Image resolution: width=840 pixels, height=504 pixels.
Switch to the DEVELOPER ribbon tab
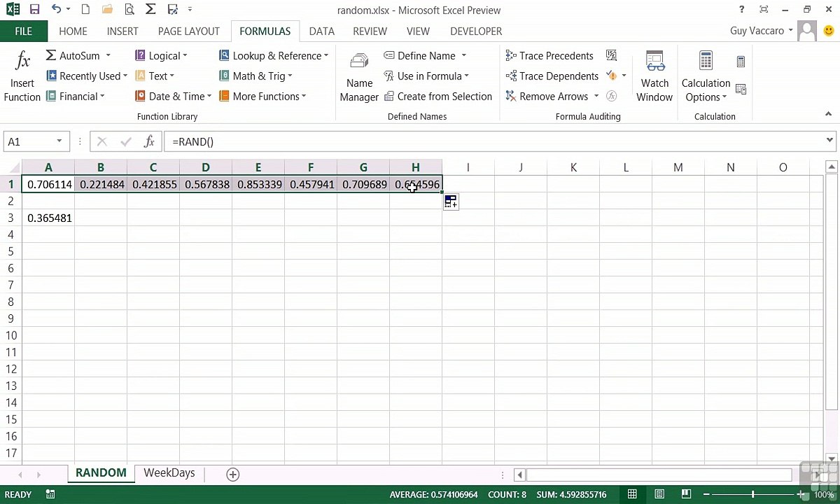(x=476, y=31)
